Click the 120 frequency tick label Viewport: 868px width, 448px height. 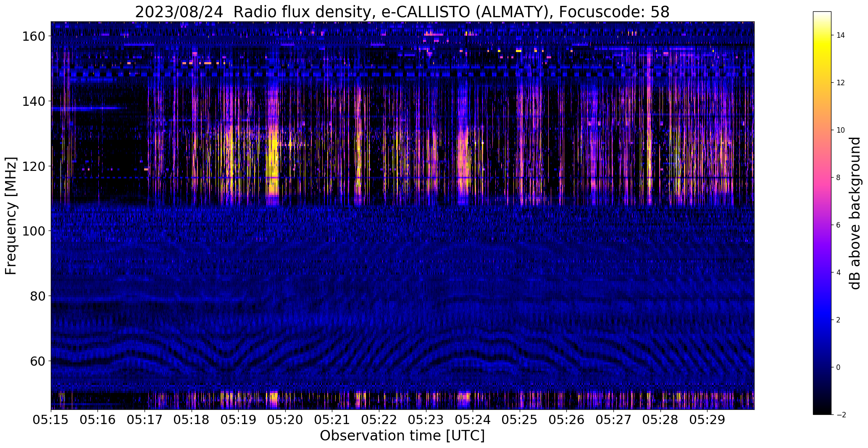[x=33, y=166]
